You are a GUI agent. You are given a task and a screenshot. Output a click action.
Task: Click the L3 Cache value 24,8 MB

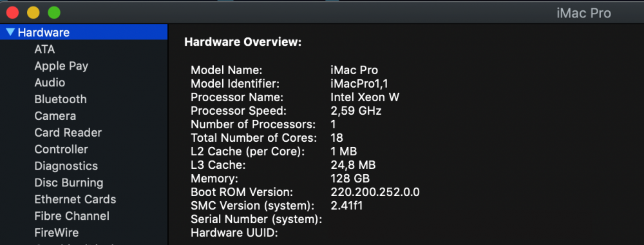(x=353, y=165)
